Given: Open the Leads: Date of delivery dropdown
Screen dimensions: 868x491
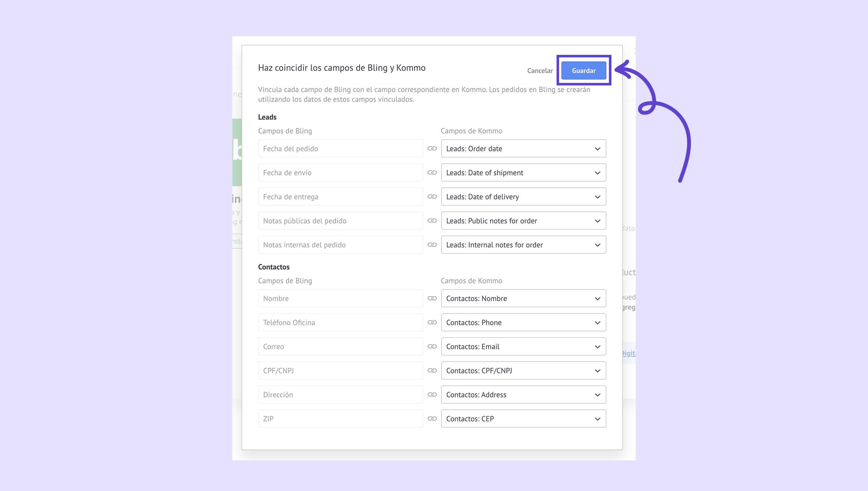Looking at the screenshot, I should [x=523, y=197].
